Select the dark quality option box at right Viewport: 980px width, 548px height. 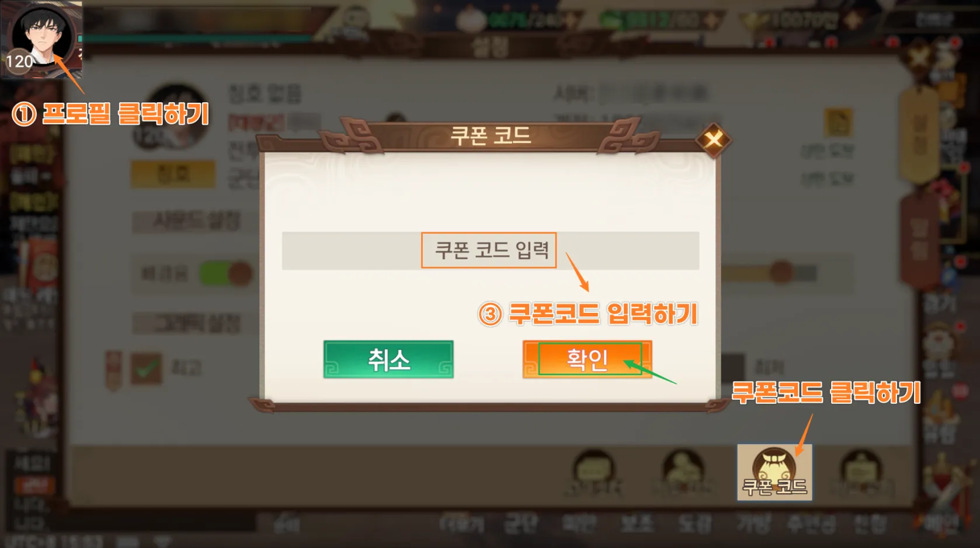click(732, 368)
